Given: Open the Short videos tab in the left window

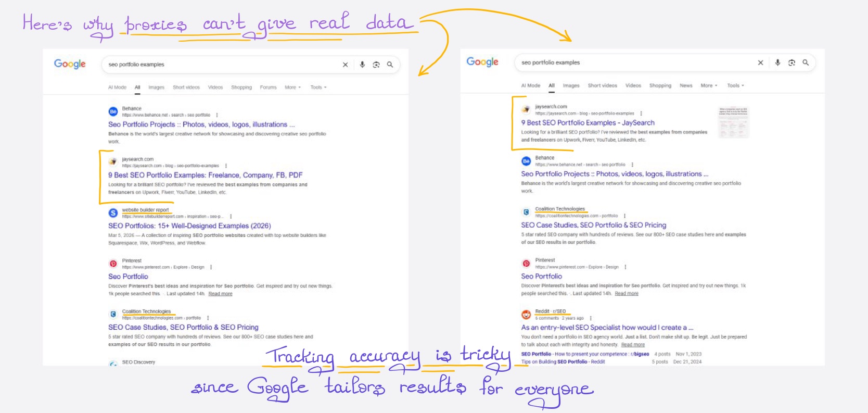Looking at the screenshot, I should pyautogui.click(x=186, y=87).
